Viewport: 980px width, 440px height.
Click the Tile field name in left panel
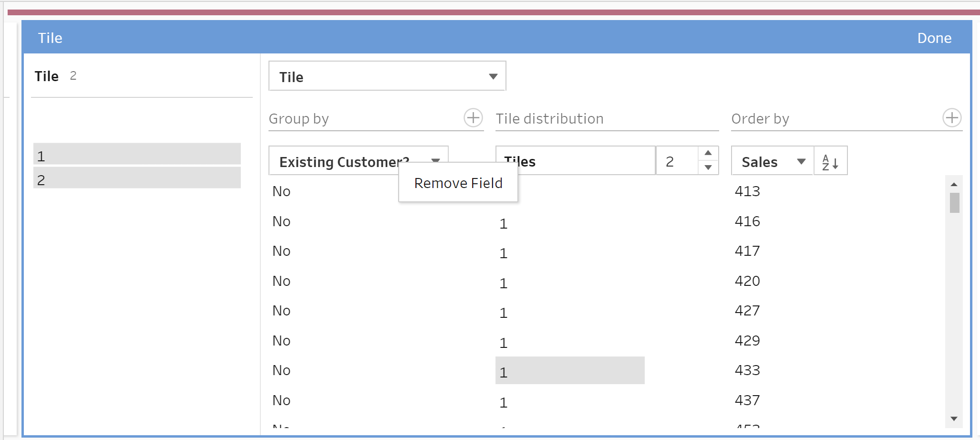47,76
